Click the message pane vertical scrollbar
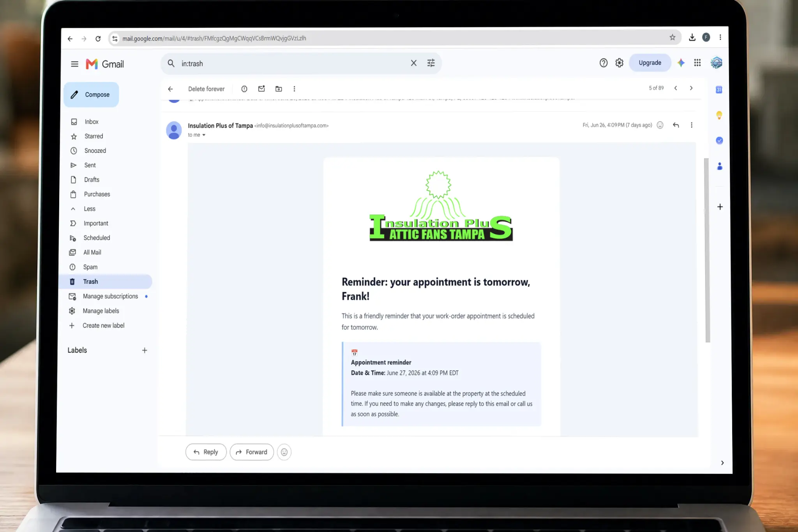This screenshot has height=532, width=798. [x=707, y=250]
